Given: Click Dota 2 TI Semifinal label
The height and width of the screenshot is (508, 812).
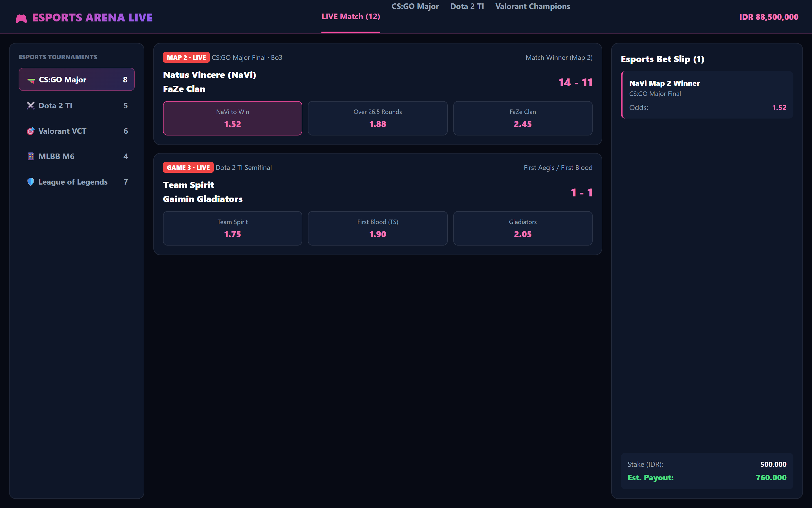Looking at the screenshot, I should click(x=244, y=168).
